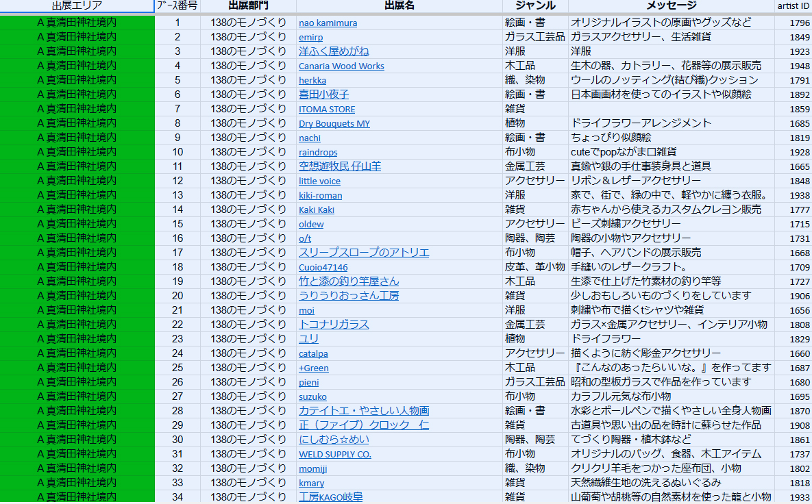Select the 皮革、革小物 genre cell

(535, 267)
